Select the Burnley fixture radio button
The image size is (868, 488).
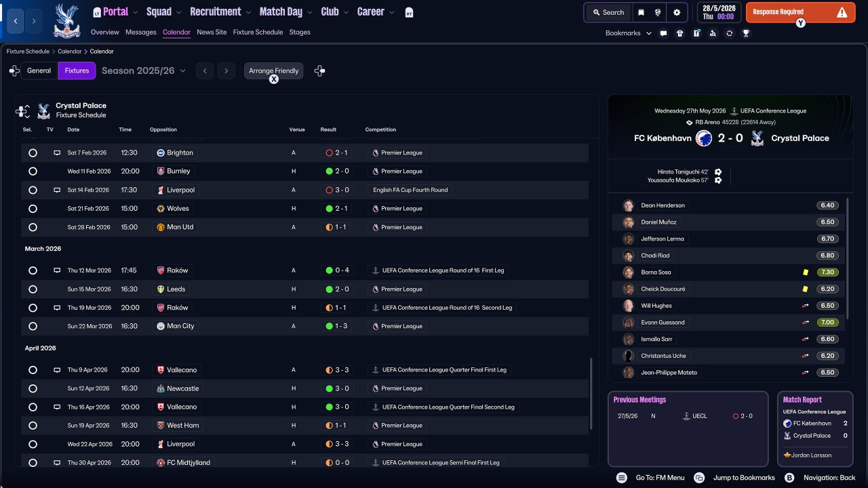click(x=33, y=171)
